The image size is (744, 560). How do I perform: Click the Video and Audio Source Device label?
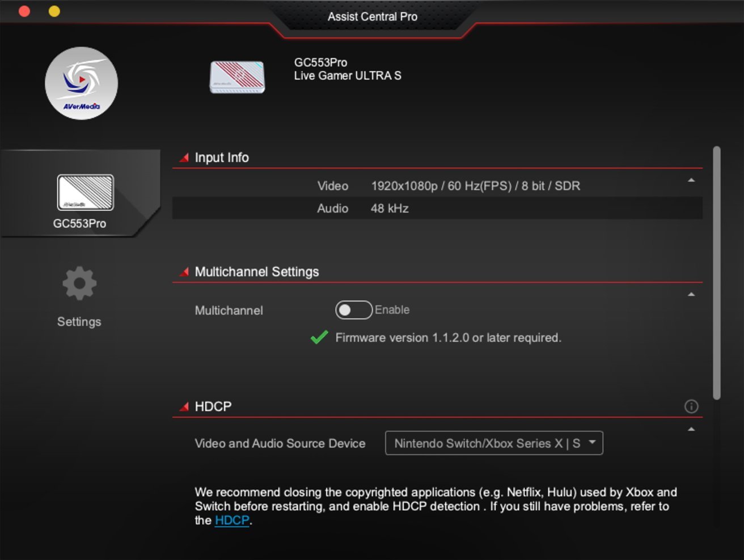(280, 444)
